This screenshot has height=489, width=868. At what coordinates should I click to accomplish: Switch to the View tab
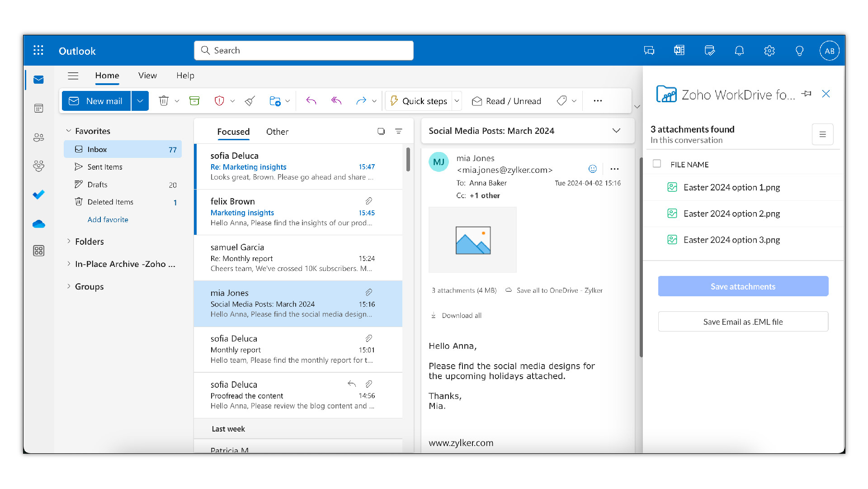tap(147, 76)
